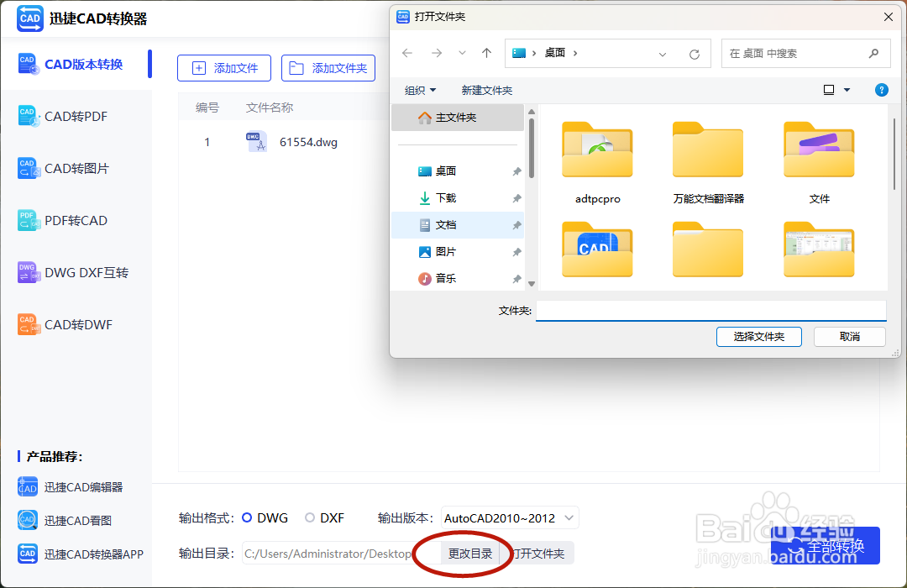This screenshot has width=907, height=588.
Task: Click the 更改目录 button
Action: point(469,554)
